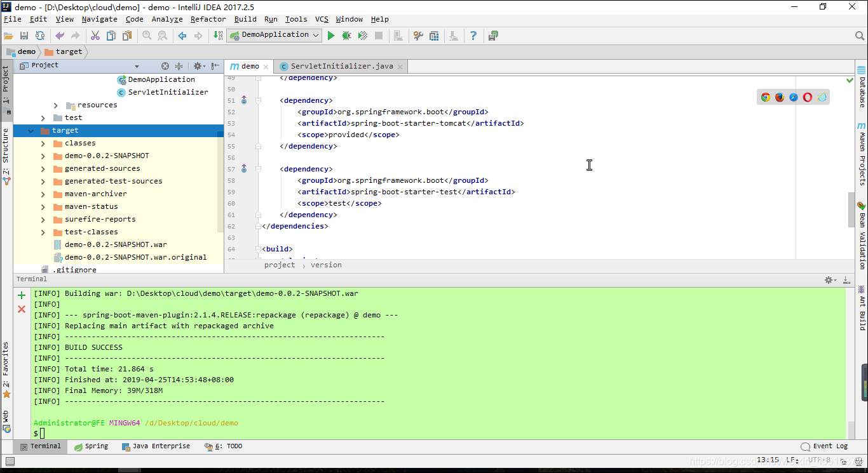This screenshot has height=473, width=868.
Task: Open the Spring tool window button
Action: tap(91, 446)
